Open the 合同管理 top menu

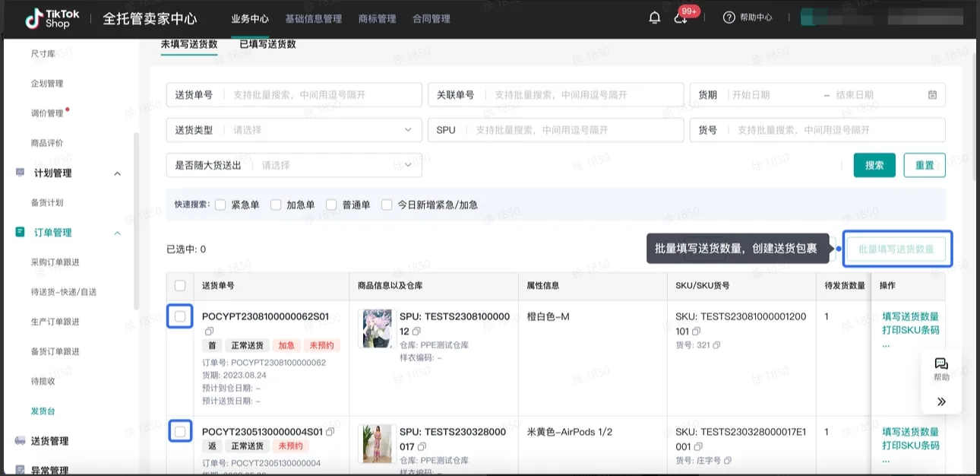pos(432,19)
